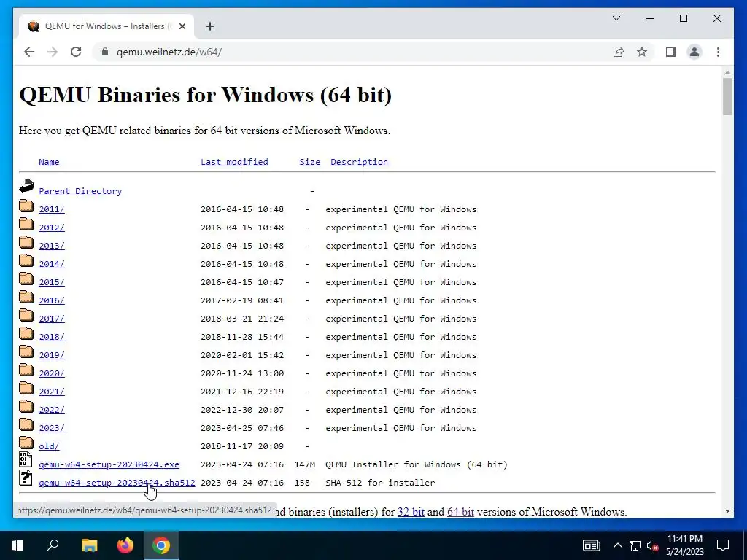Click the scrollbar up arrow
747x560 pixels.
727,73
